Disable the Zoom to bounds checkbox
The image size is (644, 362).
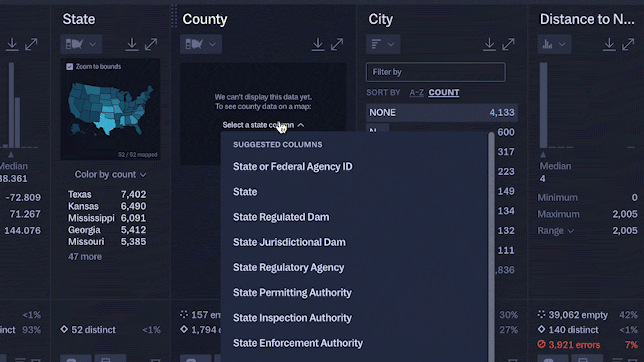(70, 66)
